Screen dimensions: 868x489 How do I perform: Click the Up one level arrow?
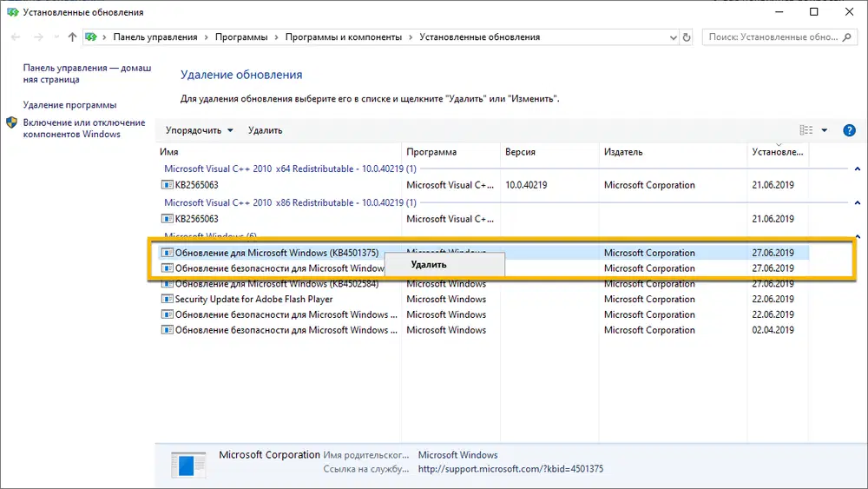(x=72, y=37)
